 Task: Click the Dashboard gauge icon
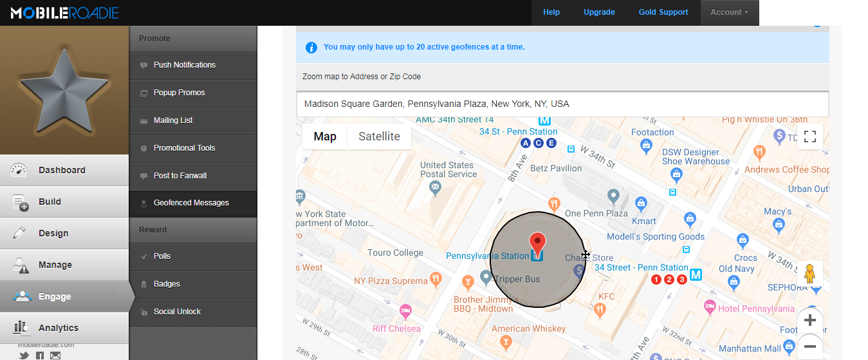click(19, 170)
